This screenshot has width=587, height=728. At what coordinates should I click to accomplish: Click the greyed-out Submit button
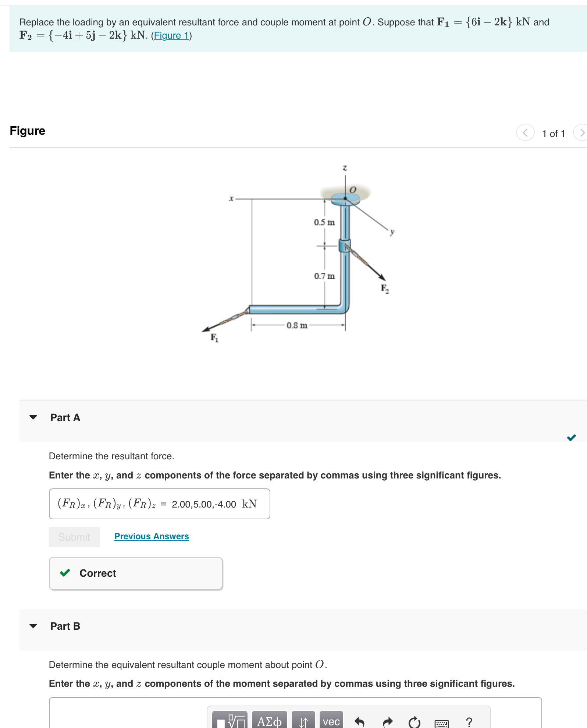click(74, 537)
